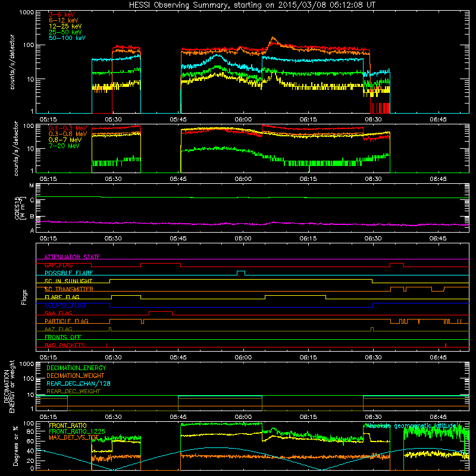
Task: Select the 7-20 MeV legend label
Action: pos(64,146)
